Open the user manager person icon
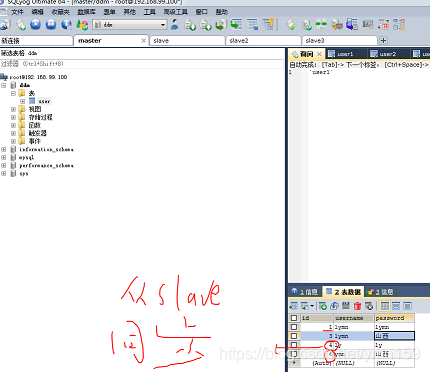 [x=174, y=24]
